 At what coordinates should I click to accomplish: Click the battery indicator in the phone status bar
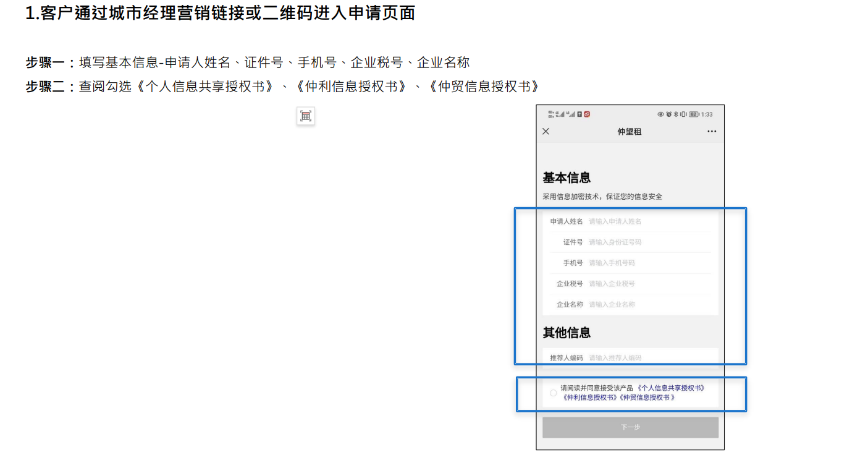(694, 114)
